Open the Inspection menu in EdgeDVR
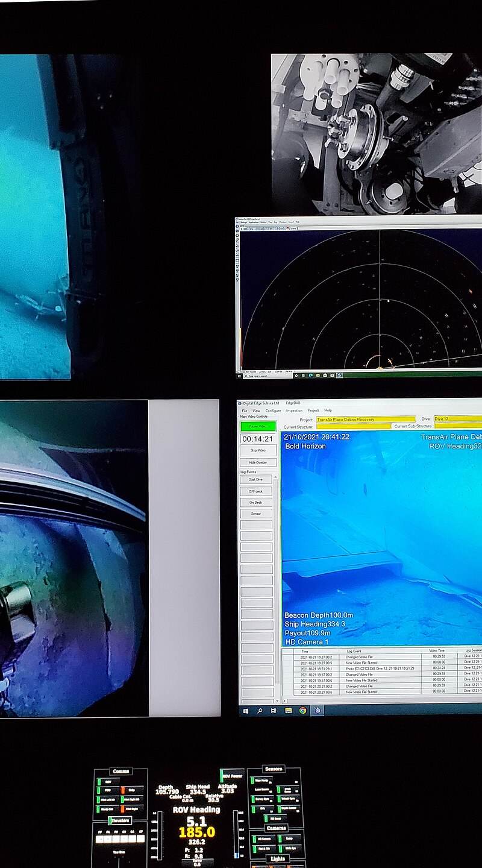 click(x=294, y=410)
